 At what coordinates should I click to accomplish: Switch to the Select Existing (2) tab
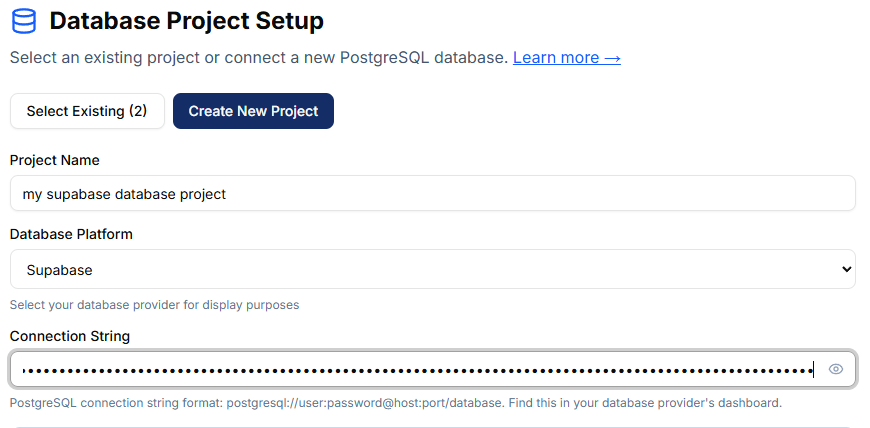click(87, 111)
